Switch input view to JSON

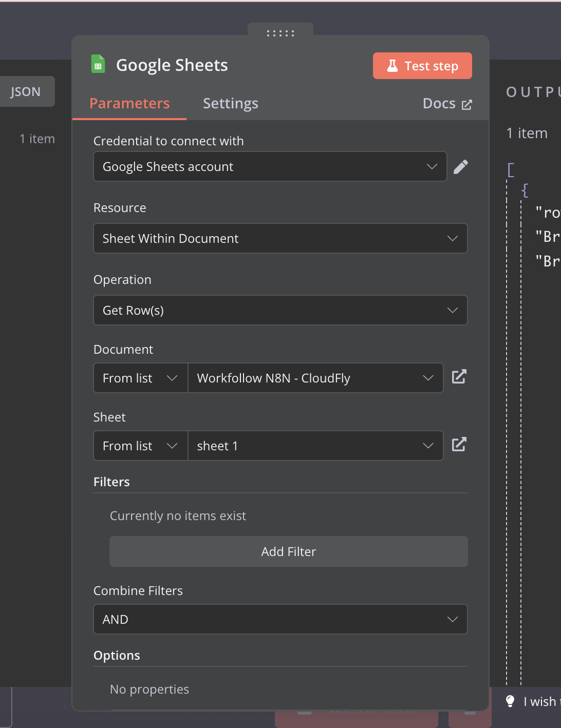[x=25, y=91]
